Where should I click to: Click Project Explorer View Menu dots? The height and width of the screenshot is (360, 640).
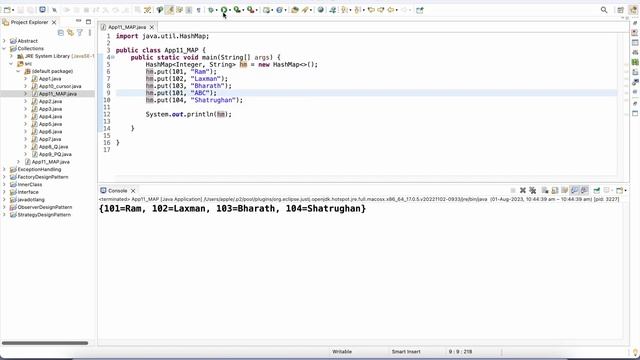(90, 33)
